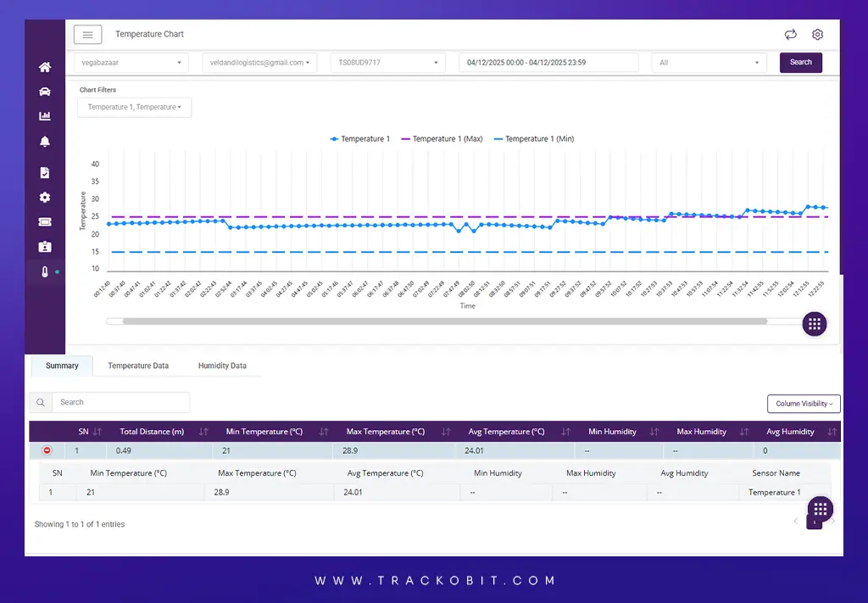Click the refresh arrows icon top right
The image size is (868, 603).
790,34
